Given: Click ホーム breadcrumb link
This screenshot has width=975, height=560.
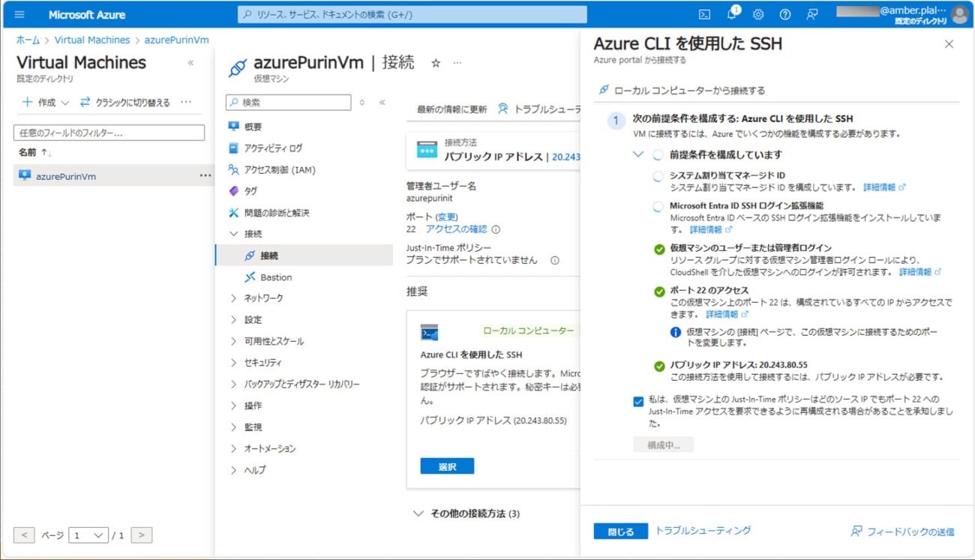Looking at the screenshot, I should (x=28, y=40).
